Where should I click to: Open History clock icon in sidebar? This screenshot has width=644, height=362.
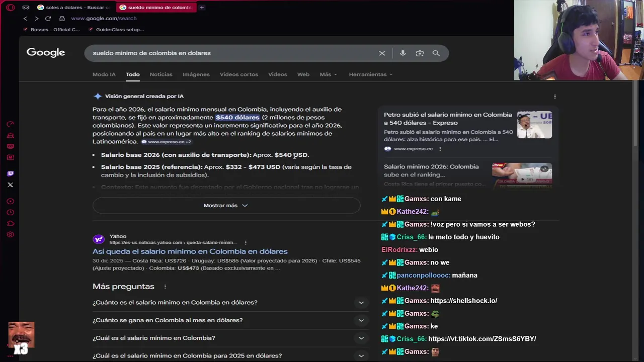10,213
